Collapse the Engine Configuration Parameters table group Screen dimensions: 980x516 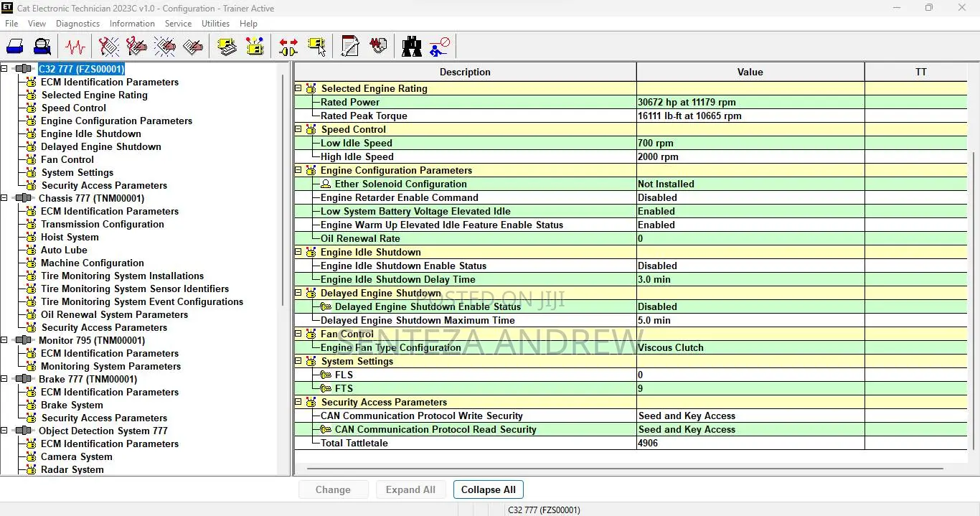pyautogui.click(x=299, y=170)
